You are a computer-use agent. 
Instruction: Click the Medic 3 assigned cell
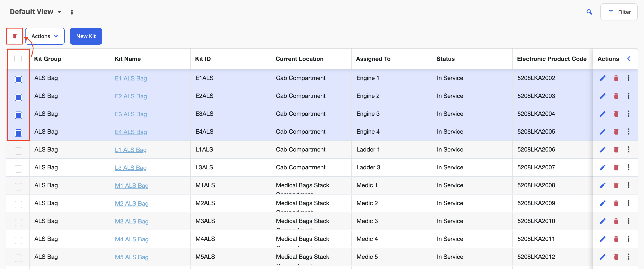(x=367, y=221)
